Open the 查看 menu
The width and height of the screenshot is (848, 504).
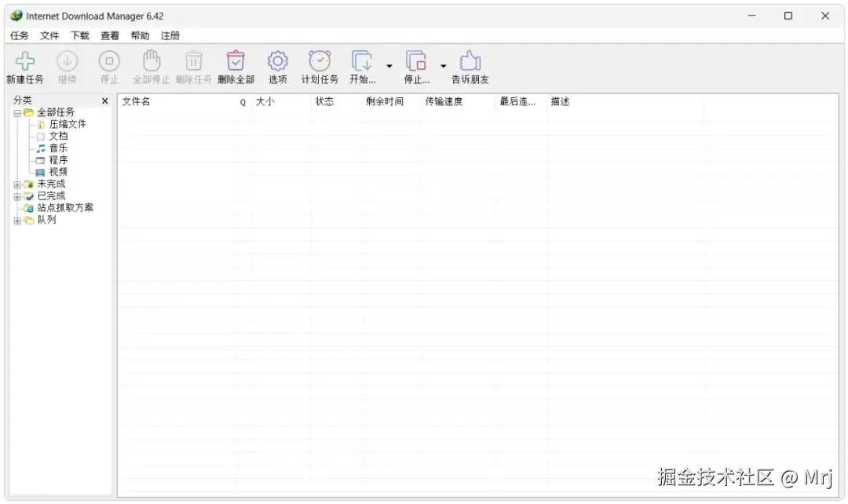coord(110,35)
